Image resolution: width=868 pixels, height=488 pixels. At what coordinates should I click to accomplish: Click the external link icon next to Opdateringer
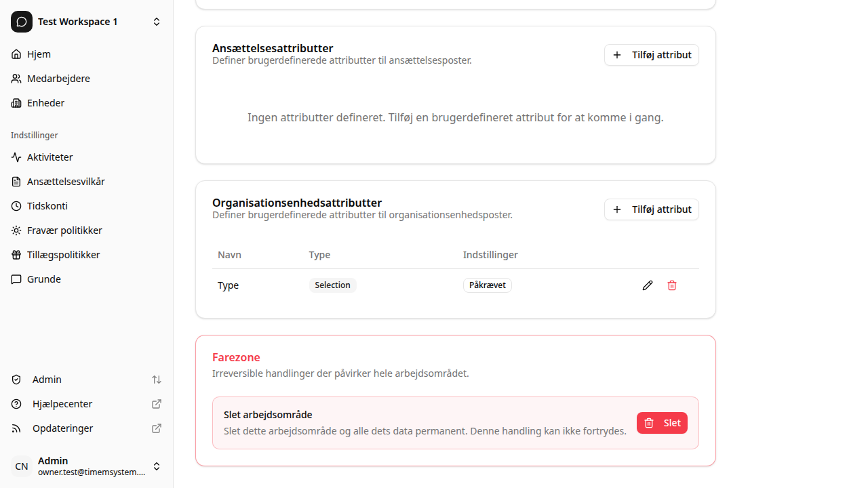tap(156, 428)
